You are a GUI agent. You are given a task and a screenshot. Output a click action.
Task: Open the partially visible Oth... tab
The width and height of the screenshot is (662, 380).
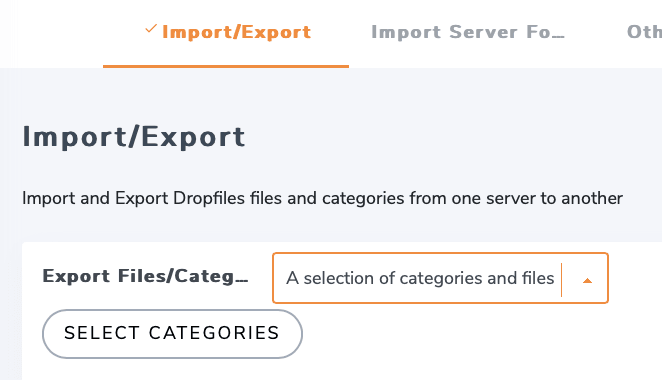coord(644,33)
